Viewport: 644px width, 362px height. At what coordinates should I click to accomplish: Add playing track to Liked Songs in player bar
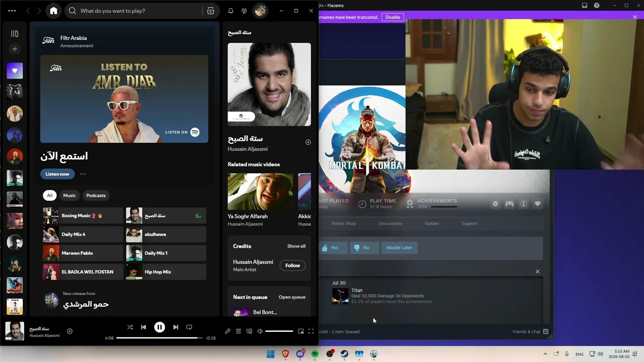click(x=70, y=331)
